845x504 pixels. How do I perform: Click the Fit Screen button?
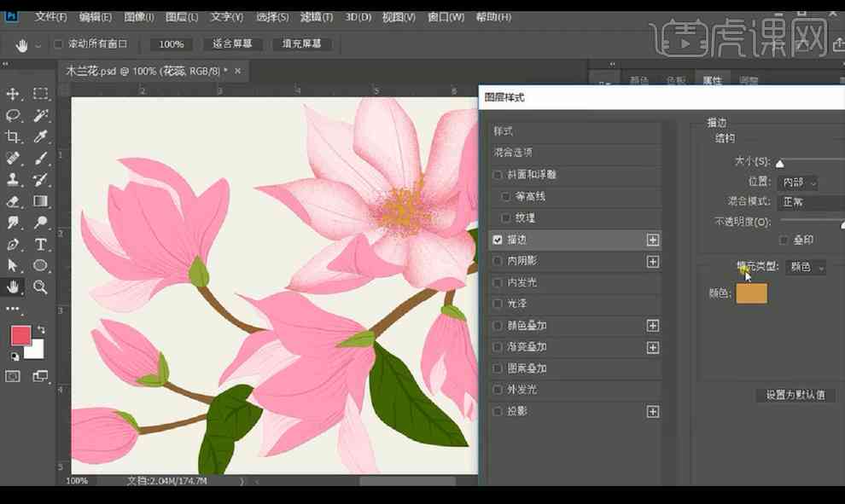tap(232, 43)
